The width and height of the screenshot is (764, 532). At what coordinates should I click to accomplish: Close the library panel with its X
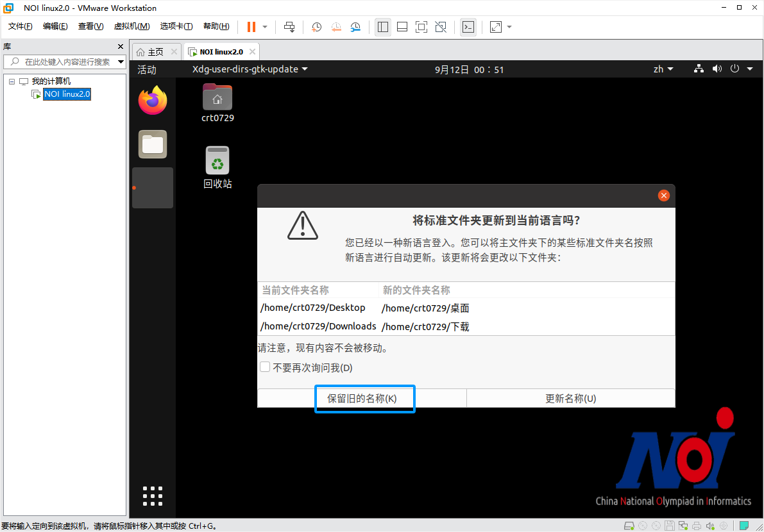[x=121, y=47]
